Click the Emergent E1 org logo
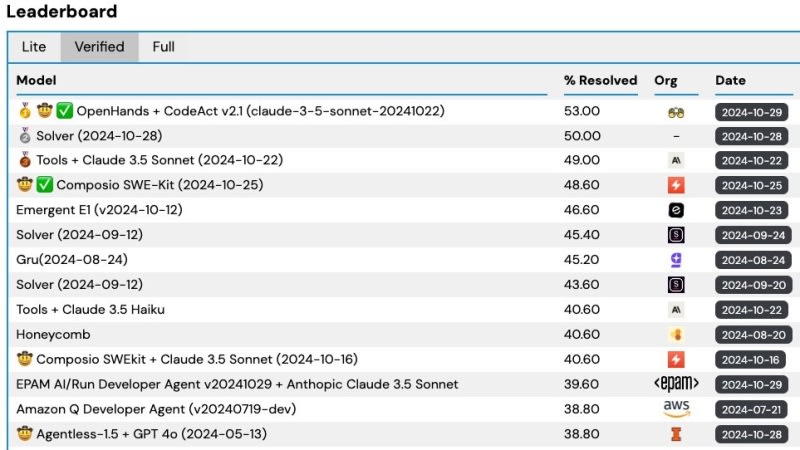This screenshot has width=800, height=450. click(x=675, y=210)
